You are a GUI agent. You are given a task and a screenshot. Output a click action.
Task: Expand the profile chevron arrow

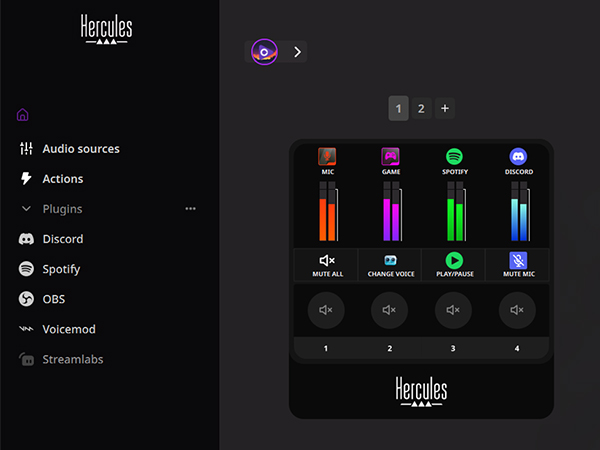[297, 52]
